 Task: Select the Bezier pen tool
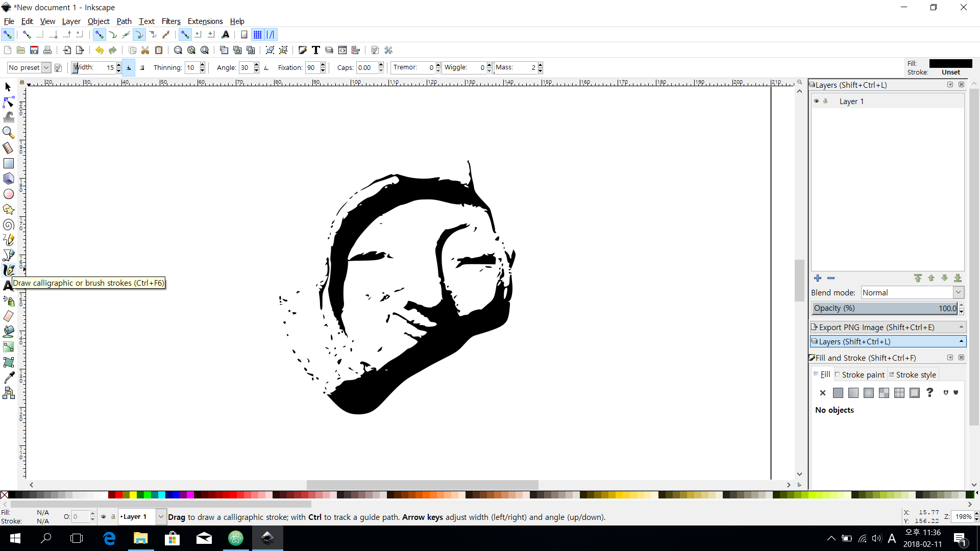[8, 255]
